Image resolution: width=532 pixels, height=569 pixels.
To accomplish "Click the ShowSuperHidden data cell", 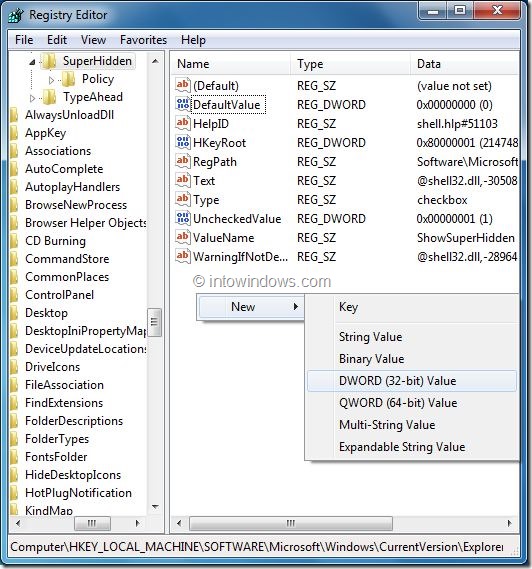I will [466, 238].
